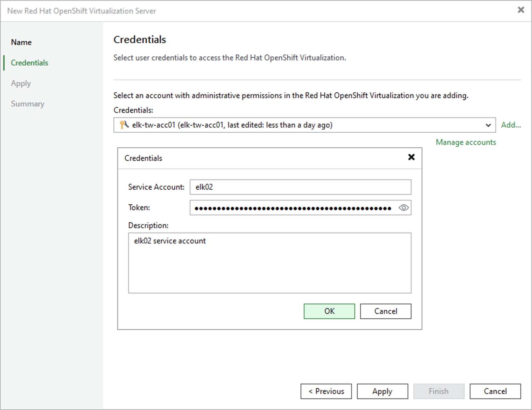Click 'Select an account with administrative permissions' text
Viewport: 532px width, 410px height.
click(291, 95)
